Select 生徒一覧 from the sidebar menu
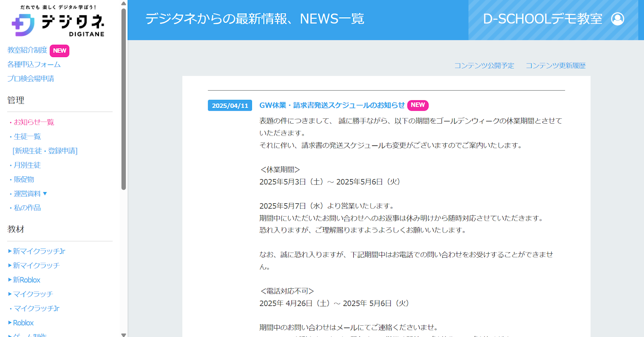Screen dimensions: 644x337 pyautogui.click(x=27, y=136)
